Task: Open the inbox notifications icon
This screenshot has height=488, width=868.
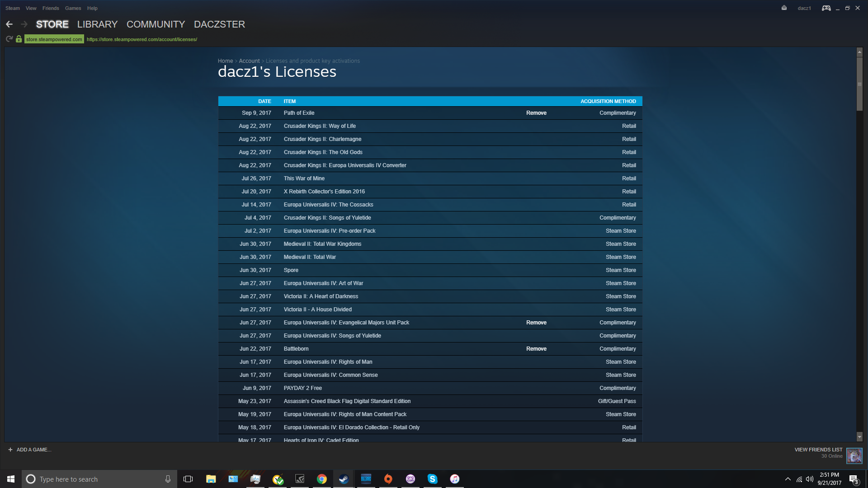Action: pos(784,8)
